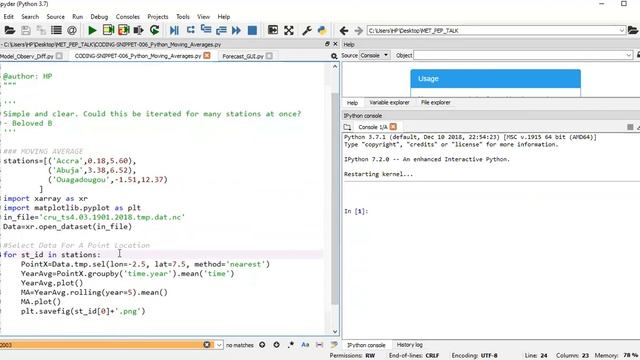
Task: Go back with the left arrow icon
Action: (344, 31)
